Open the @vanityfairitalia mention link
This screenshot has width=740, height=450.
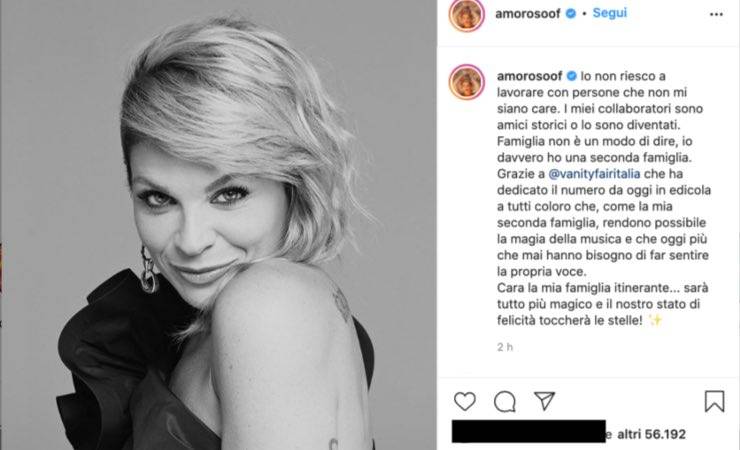coord(594,174)
